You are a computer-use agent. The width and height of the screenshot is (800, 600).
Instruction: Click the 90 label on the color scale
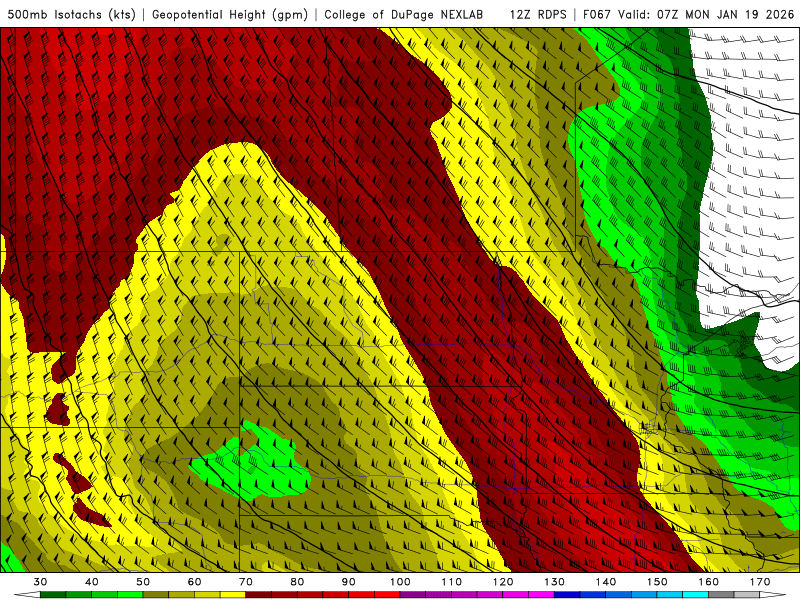pos(348,582)
